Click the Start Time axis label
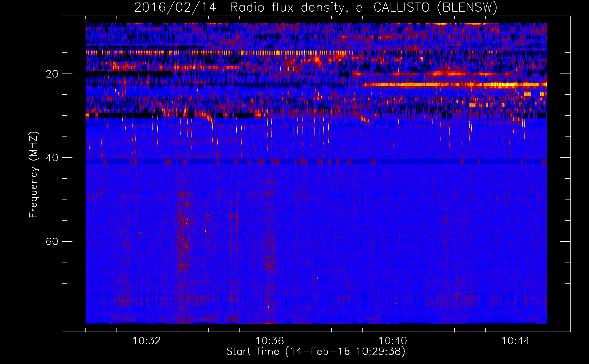Image resolution: width=589 pixels, height=364 pixels. (x=316, y=352)
